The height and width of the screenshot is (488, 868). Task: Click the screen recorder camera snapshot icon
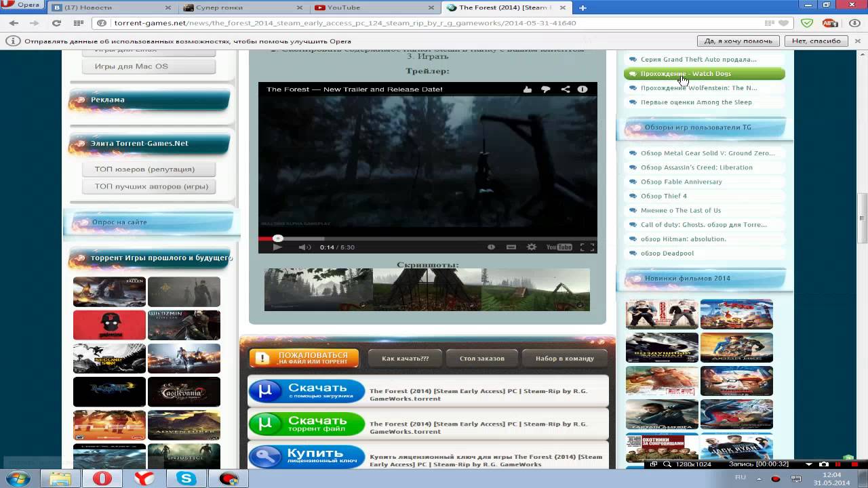(824, 464)
